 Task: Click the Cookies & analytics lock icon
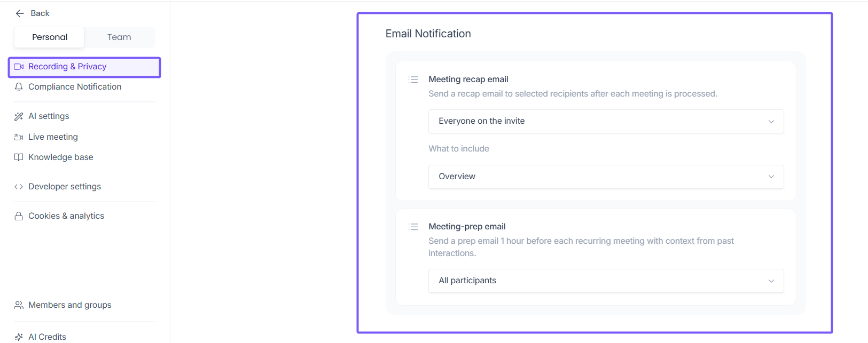click(x=19, y=216)
